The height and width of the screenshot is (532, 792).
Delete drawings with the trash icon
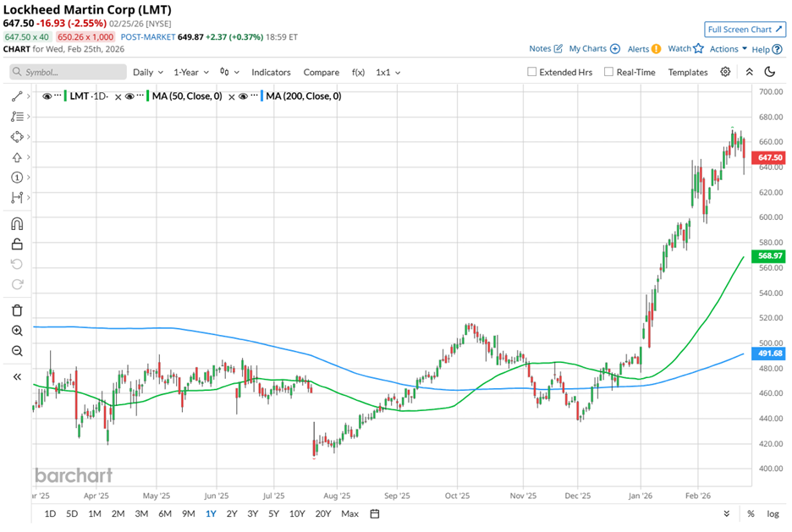16,310
